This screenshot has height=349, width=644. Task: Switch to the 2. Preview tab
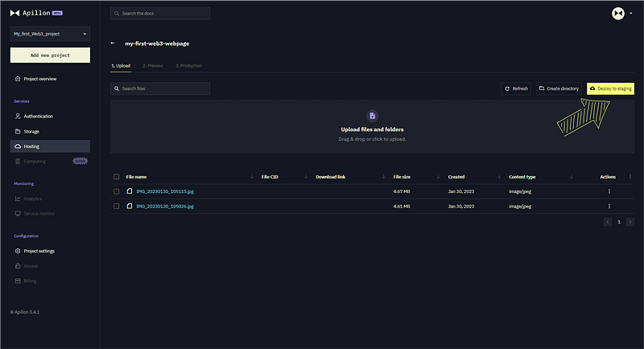(x=153, y=66)
